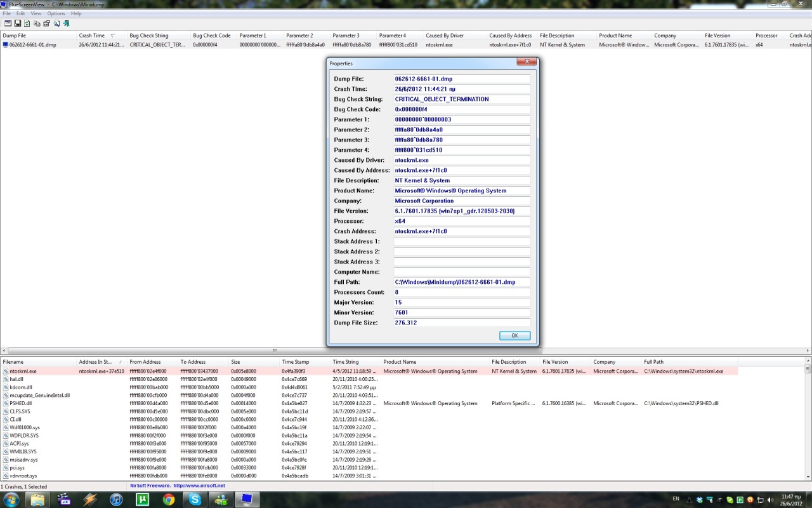The width and height of the screenshot is (812, 508).
Task: Sort lower pane by Address In Stack header
Action: (x=101, y=362)
